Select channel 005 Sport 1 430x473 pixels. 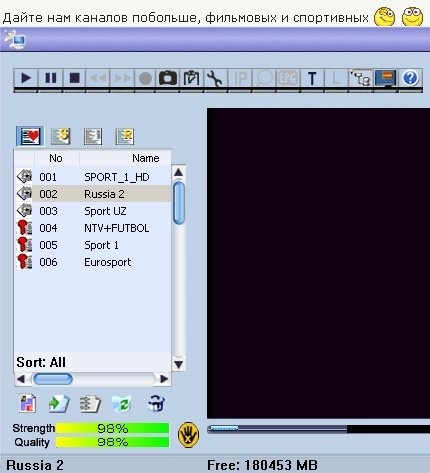tap(93, 245)
